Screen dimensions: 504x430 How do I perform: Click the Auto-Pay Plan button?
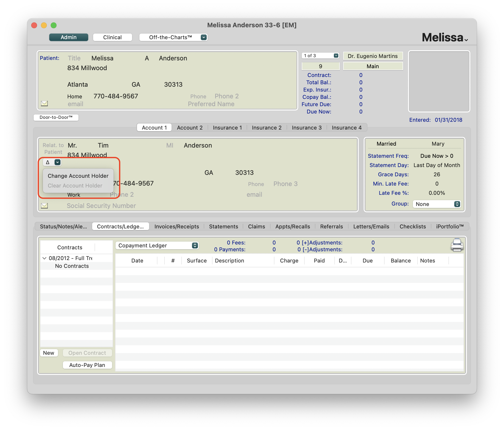87,365
